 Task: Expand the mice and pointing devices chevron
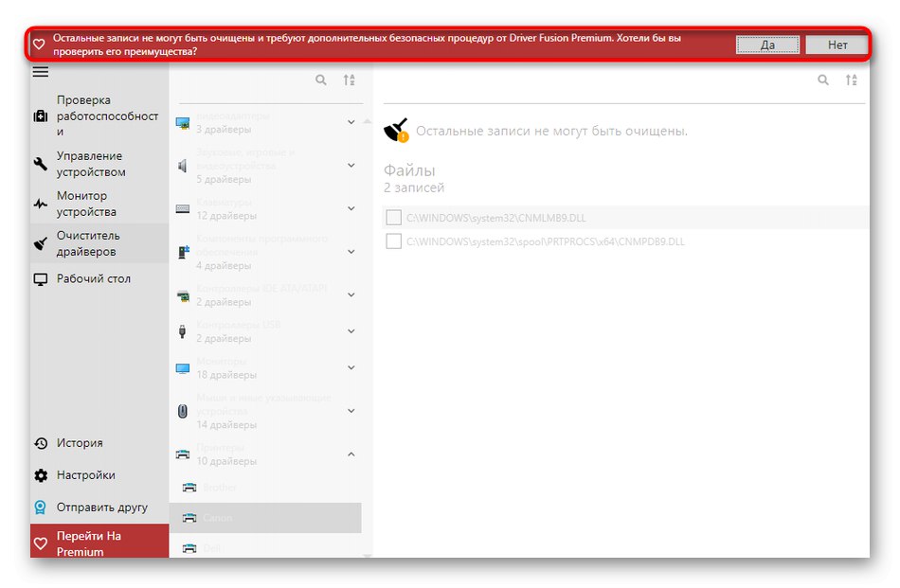coord(351,411)
